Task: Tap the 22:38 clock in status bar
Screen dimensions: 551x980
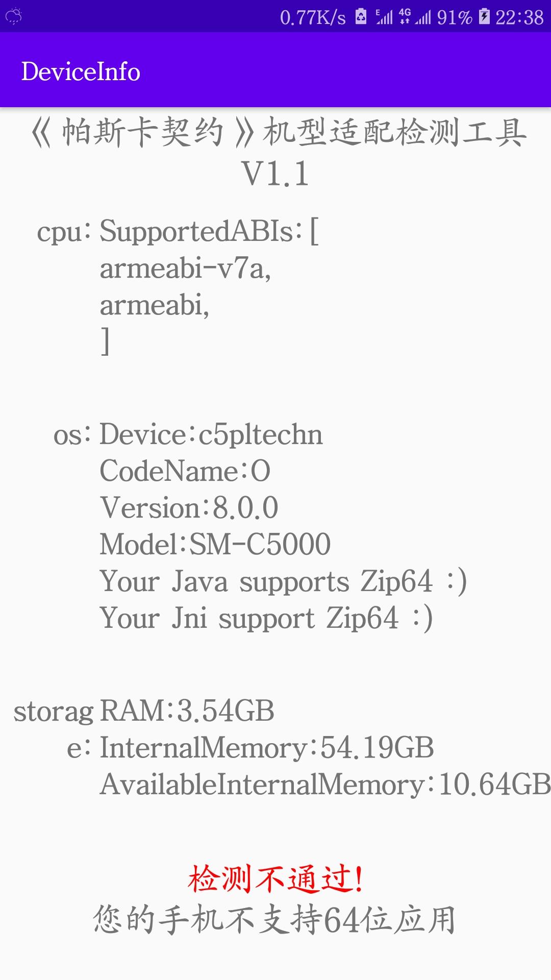Action: click(519, 17)
